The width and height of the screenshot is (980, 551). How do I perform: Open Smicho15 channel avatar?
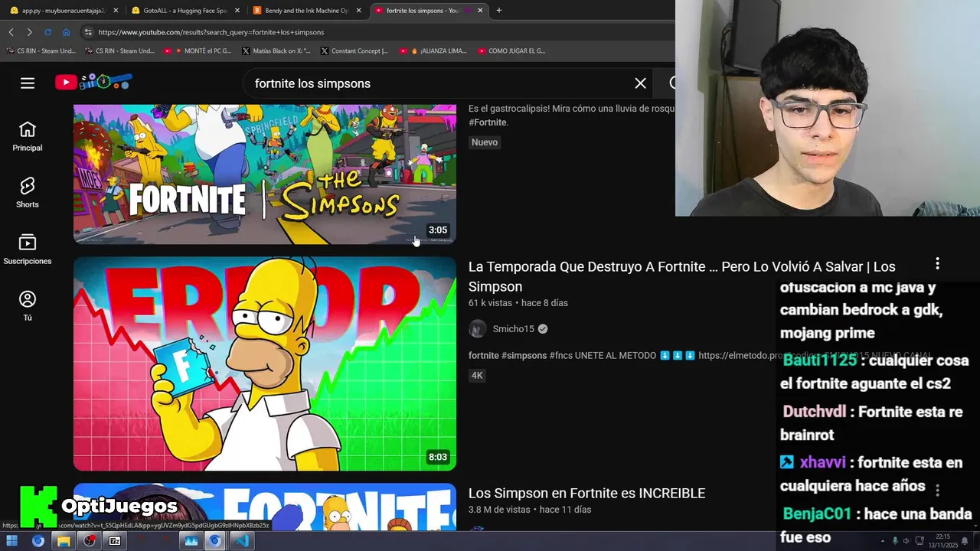tap(478, 329)
